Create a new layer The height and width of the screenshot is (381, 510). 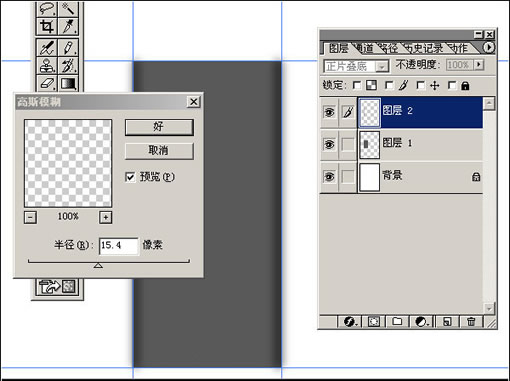[x=447, y=322]
